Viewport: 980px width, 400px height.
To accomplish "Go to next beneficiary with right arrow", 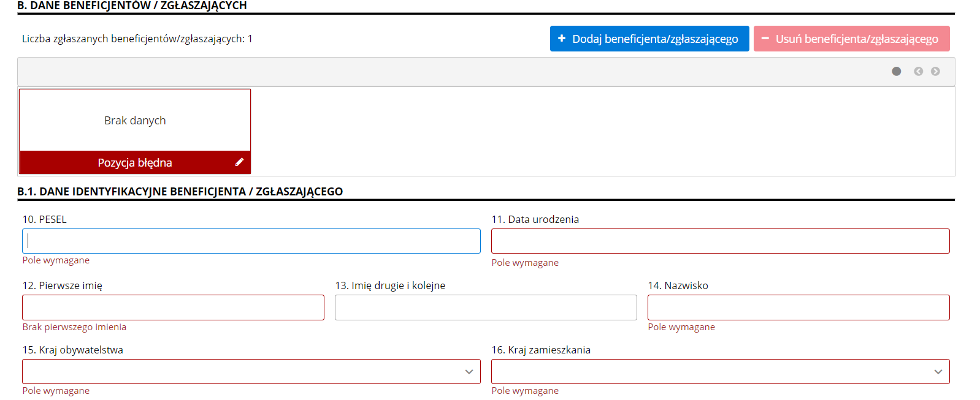I will [935, 72].
